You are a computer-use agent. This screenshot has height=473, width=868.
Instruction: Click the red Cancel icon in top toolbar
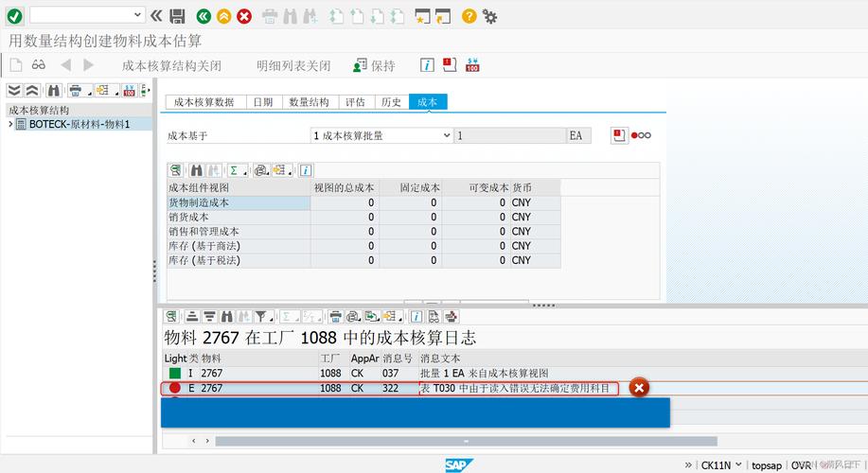[244, 16]
